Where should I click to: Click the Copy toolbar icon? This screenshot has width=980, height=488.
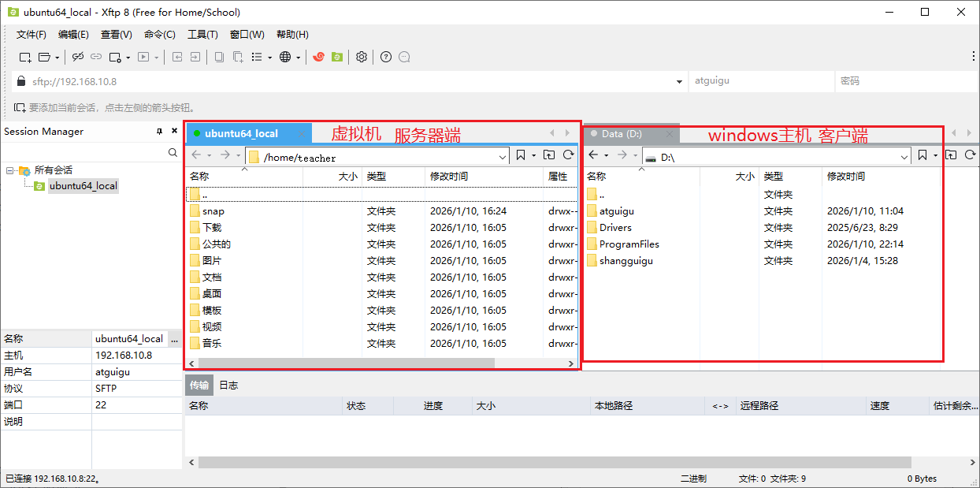click(219, 57)
